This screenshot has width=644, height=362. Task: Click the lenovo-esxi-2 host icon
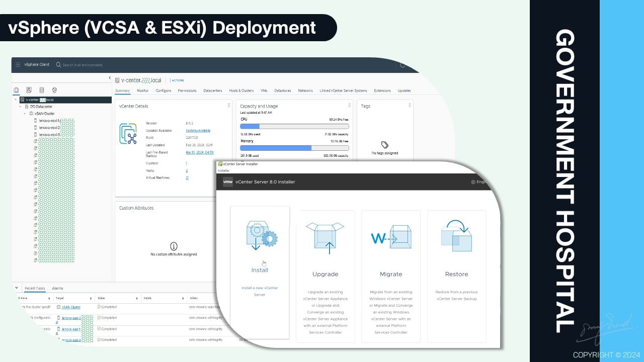click(36, 128)
